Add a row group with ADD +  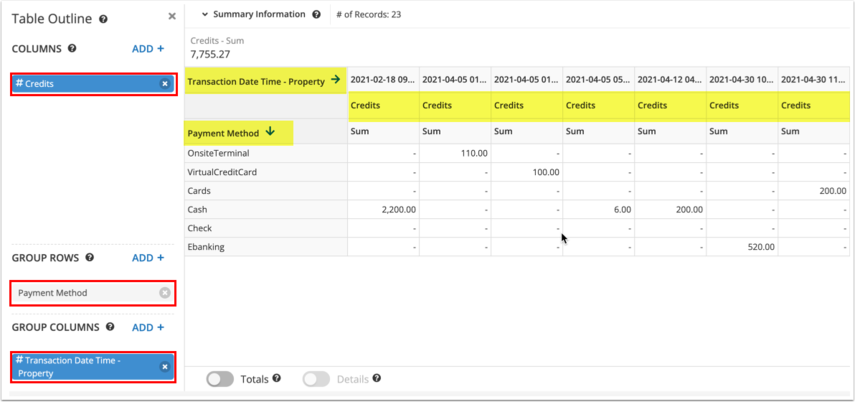point(148,258)
